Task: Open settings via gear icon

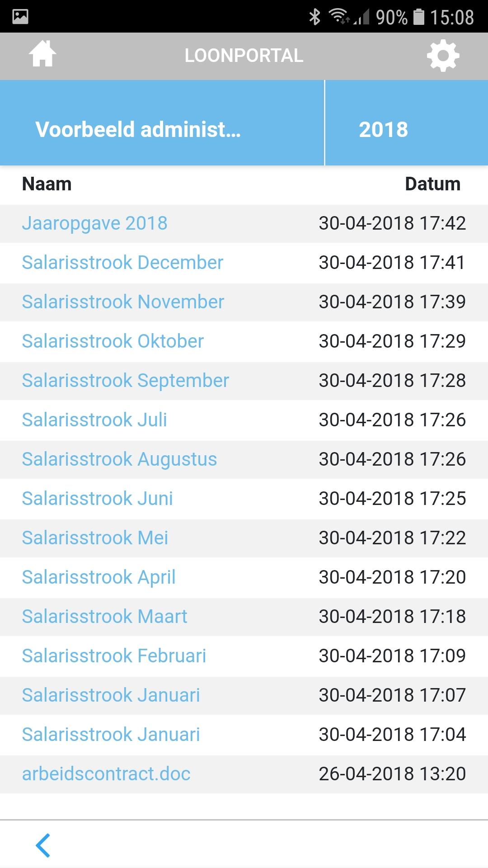Action: tap(443, 56)
